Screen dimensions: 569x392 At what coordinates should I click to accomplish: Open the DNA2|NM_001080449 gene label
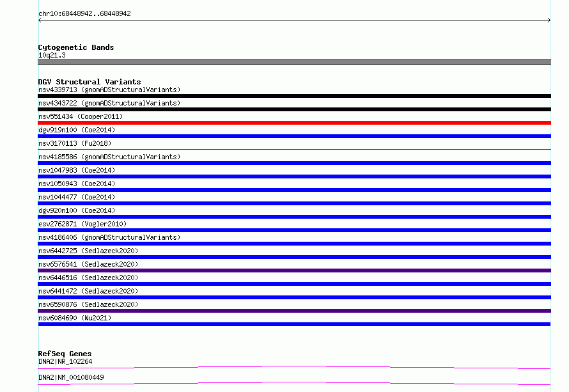71,377
